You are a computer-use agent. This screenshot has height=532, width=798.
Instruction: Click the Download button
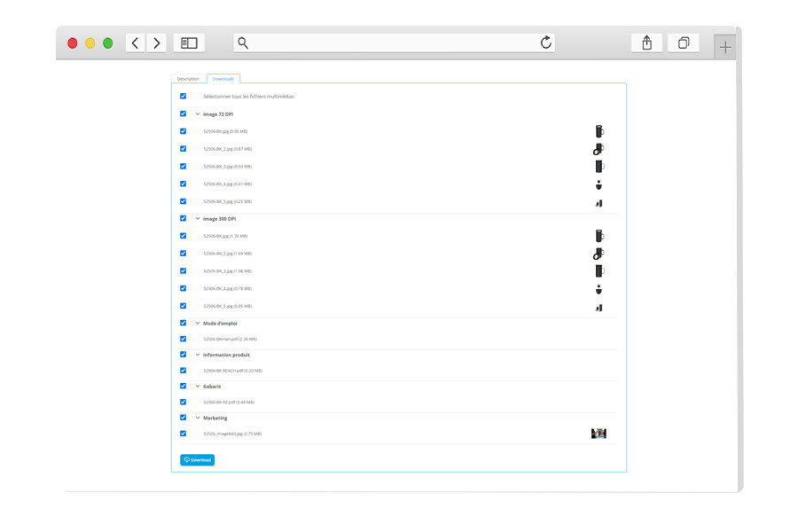[198, 460]
